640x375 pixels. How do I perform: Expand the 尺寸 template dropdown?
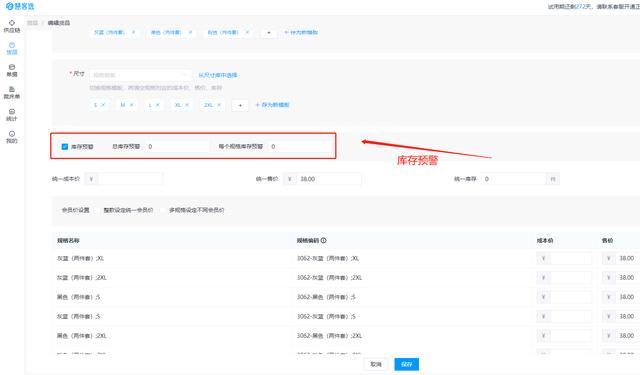point(140,75)
